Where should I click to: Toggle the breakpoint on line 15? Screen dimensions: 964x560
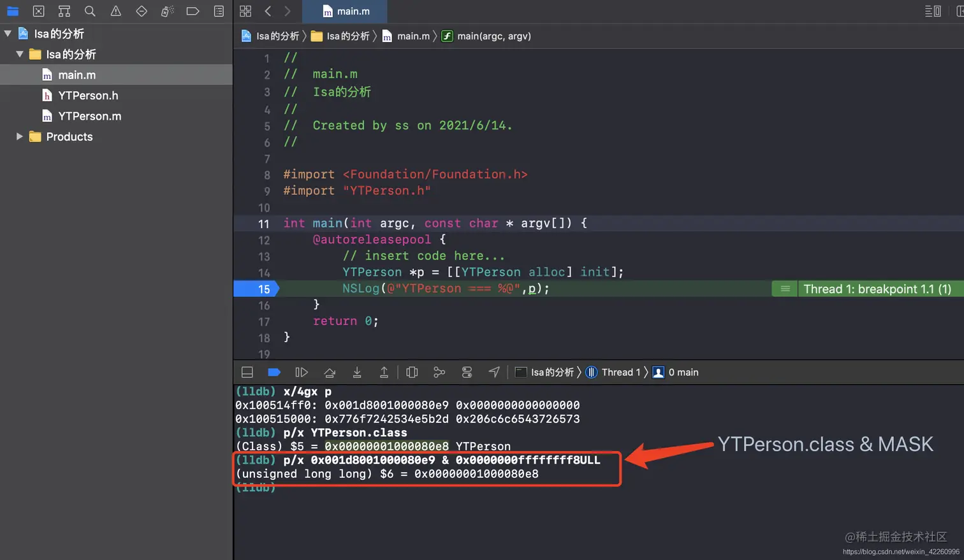pyautogui.click(x=256, y=289)
